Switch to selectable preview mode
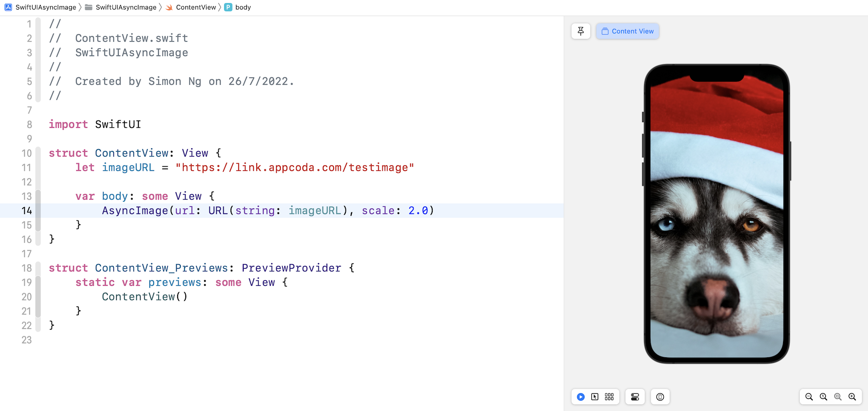The width and height of the screenshot is (868, 411). pyautogui.click(x=595, y=397)
